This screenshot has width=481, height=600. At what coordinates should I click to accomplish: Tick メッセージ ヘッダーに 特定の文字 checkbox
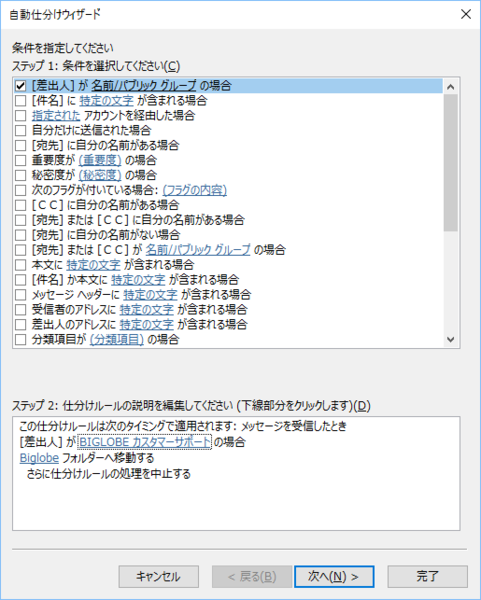[20, 295]
